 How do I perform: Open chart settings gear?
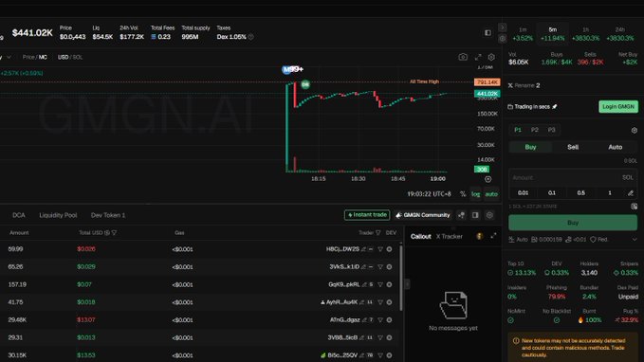pyautogui.click(x=491, y=57)
